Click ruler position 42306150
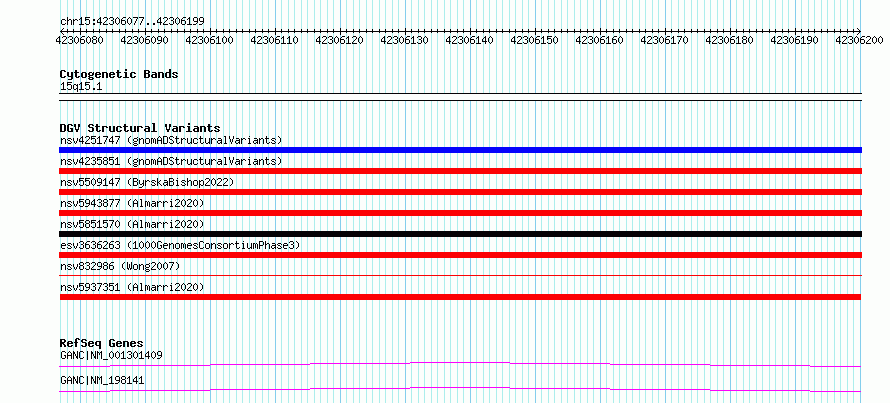Viewport: 890px width, 403px height. [x=535, y=40]
